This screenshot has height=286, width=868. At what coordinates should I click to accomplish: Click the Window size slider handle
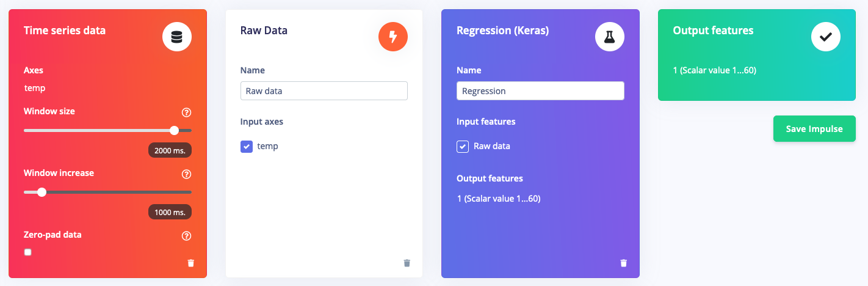point(175,130)
